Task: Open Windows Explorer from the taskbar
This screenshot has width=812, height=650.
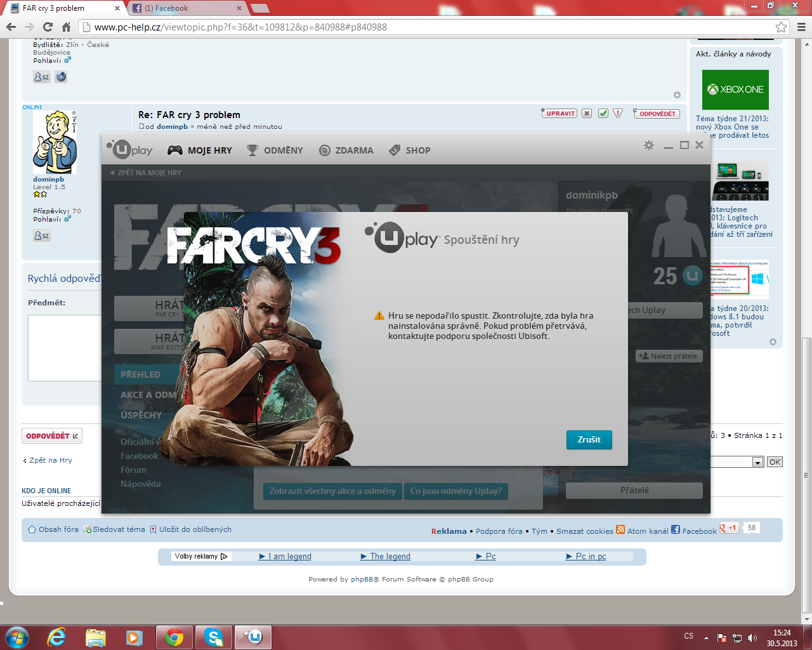Action: coord(95,637)
